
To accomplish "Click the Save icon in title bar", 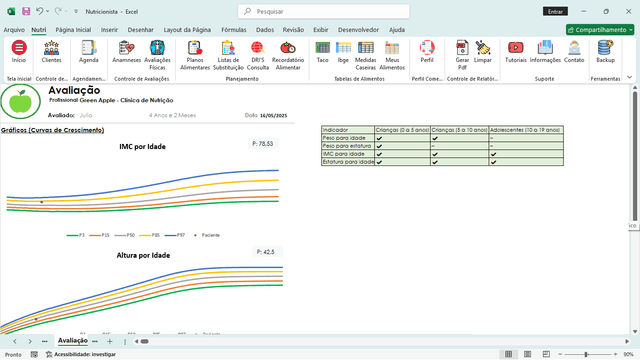I will click(26, 11).
